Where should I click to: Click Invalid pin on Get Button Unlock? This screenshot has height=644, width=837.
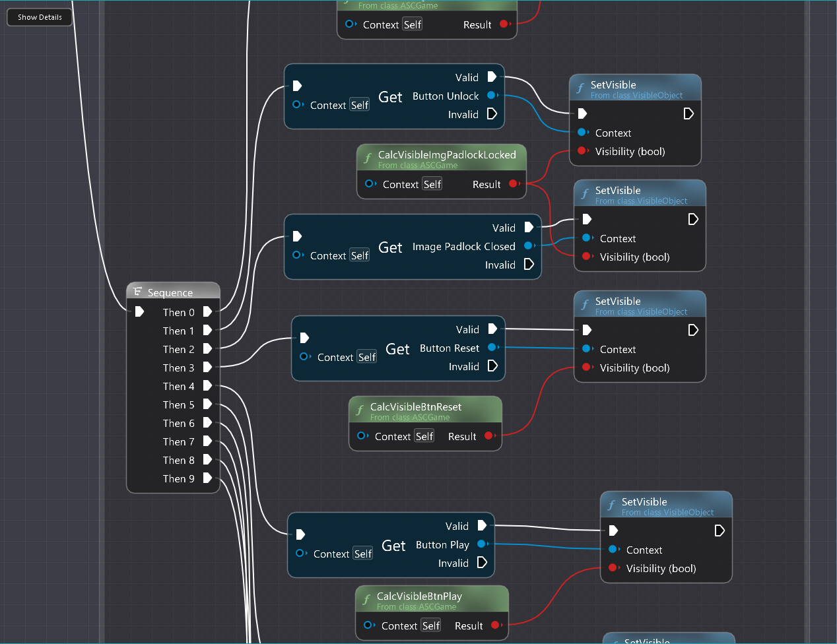click(492, 113)
